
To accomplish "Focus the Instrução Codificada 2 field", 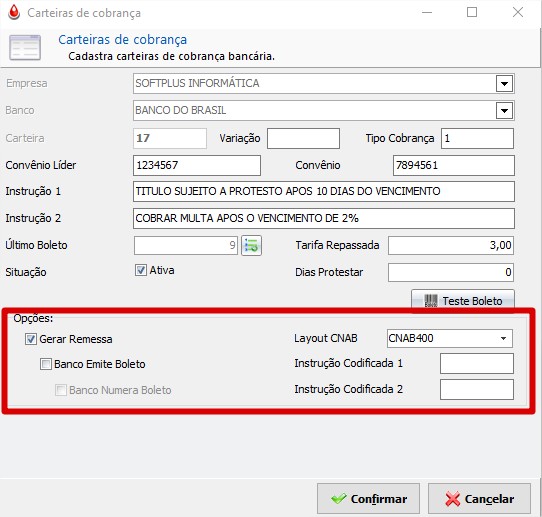I will [x=477, y=389].
